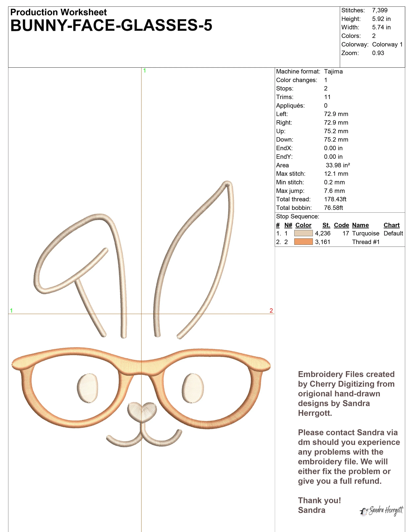
Task: Click the Zoom value 0.93
Action: [378, 53]
